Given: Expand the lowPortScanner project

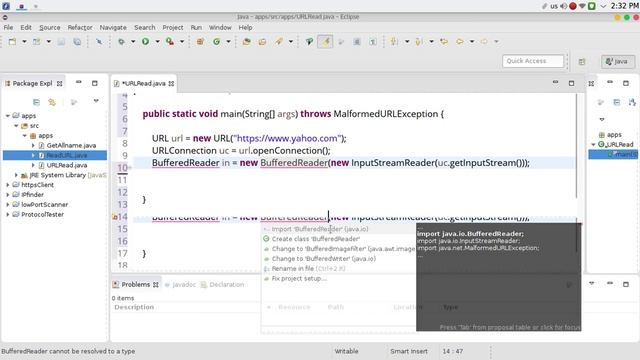Looking at the screenshot, I should (8, 204).
